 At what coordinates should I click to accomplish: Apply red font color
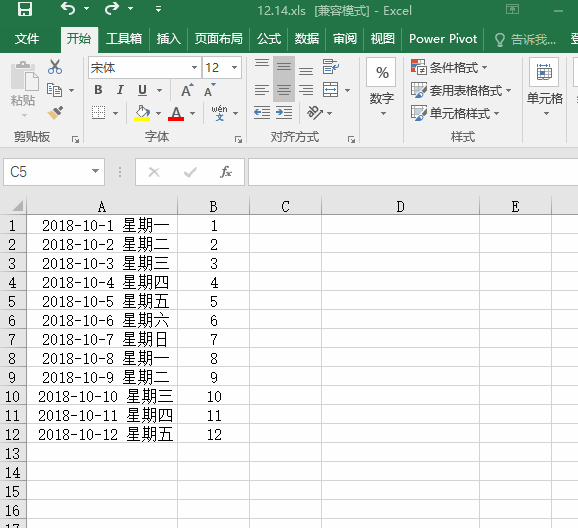pos(176,113)
